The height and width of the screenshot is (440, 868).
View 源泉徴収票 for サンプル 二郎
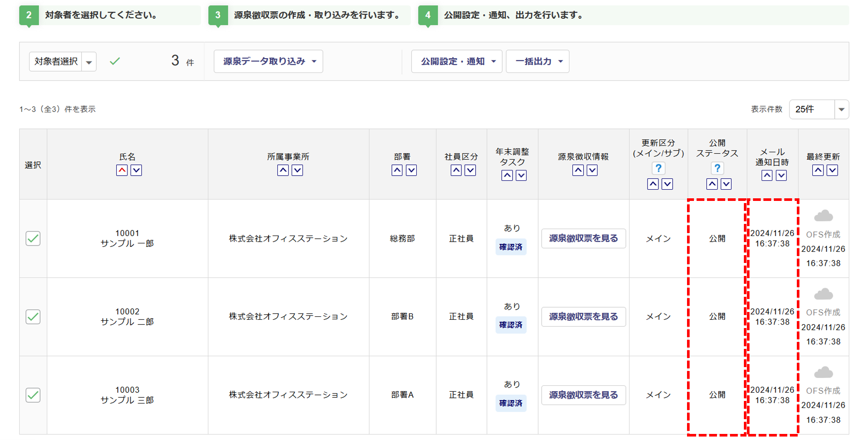click(583, 317)
